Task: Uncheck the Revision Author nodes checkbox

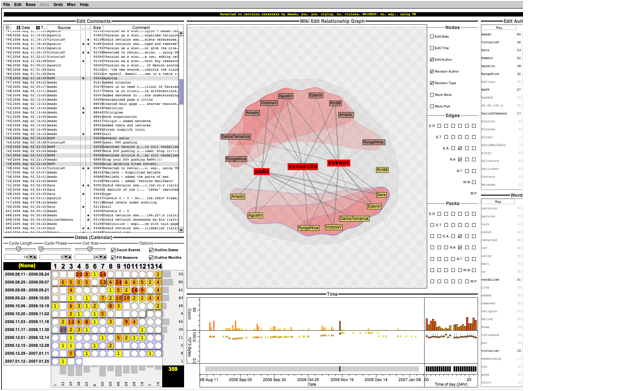Action: point(432,71)
